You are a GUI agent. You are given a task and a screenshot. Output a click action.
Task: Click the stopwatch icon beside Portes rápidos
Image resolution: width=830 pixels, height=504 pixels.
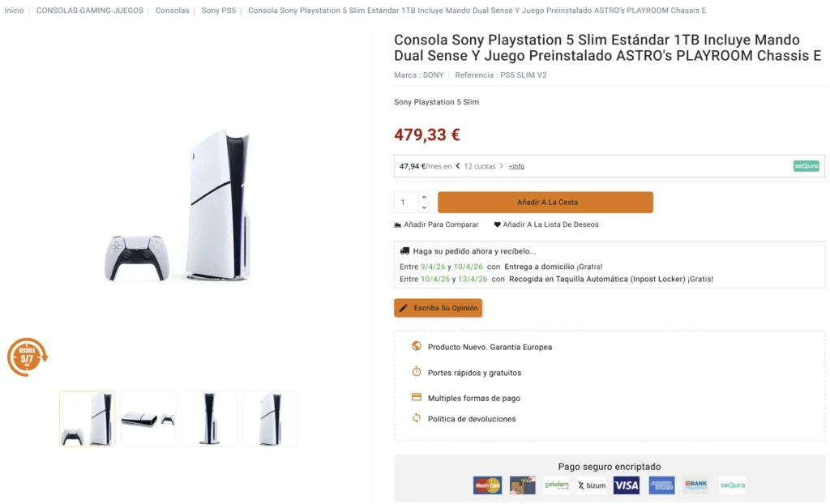416,373
